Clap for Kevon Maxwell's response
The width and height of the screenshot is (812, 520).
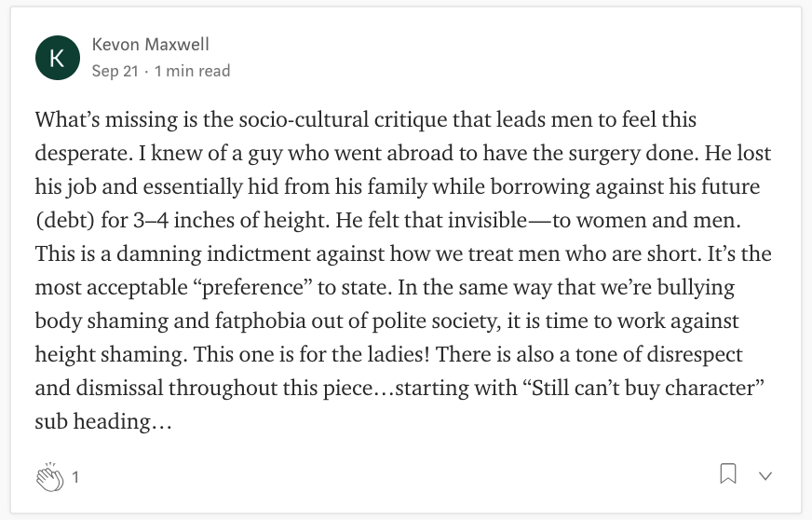[50, 476]
